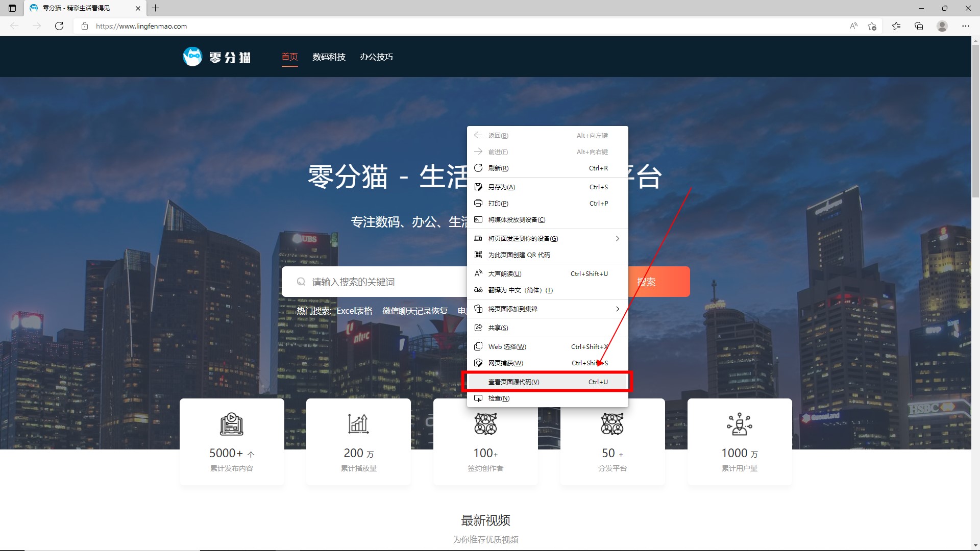Click the 大声朗读 icon

click(478, 273)
